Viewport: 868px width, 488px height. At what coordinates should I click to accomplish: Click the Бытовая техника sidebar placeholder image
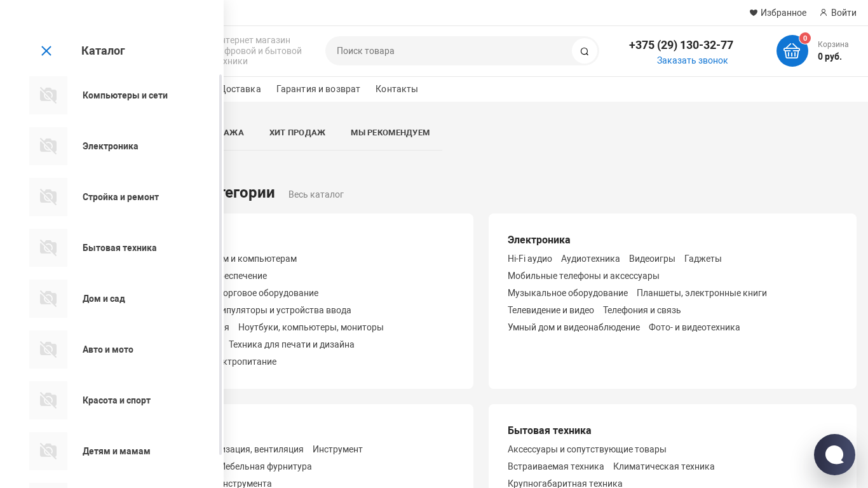coord(48,248)
